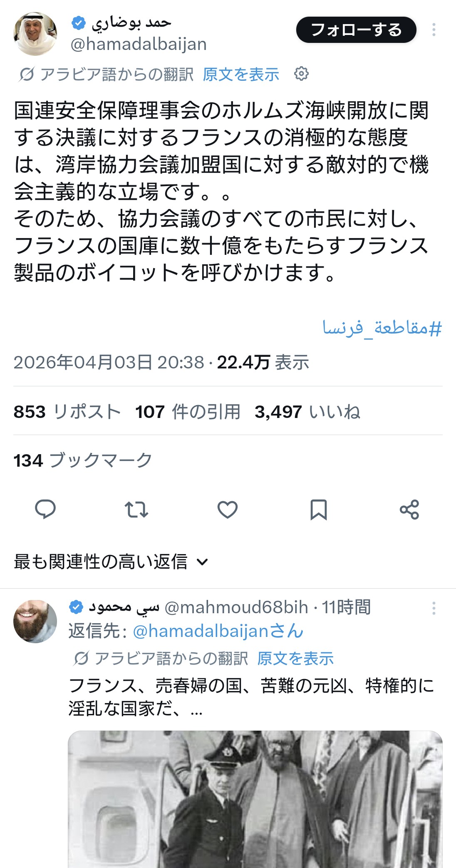
Task: Open translation settings gear icon
Action: click(x=301, y=74)
